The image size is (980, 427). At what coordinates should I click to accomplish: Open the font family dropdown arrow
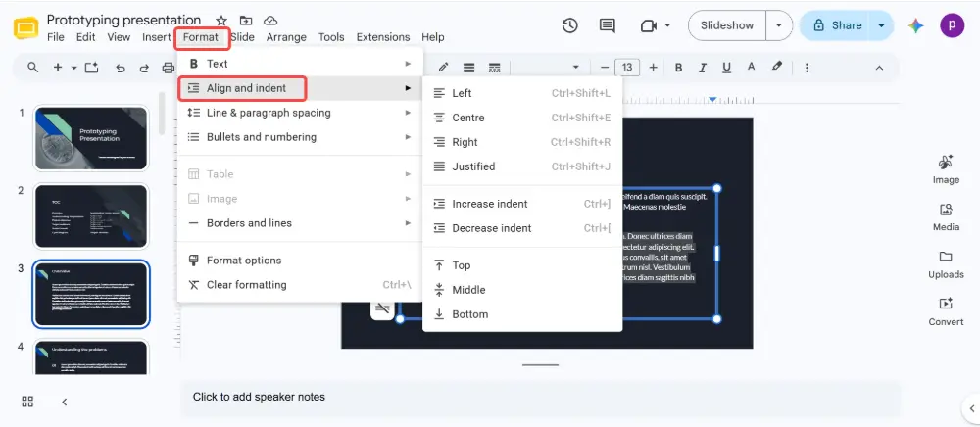click(575, 68)
